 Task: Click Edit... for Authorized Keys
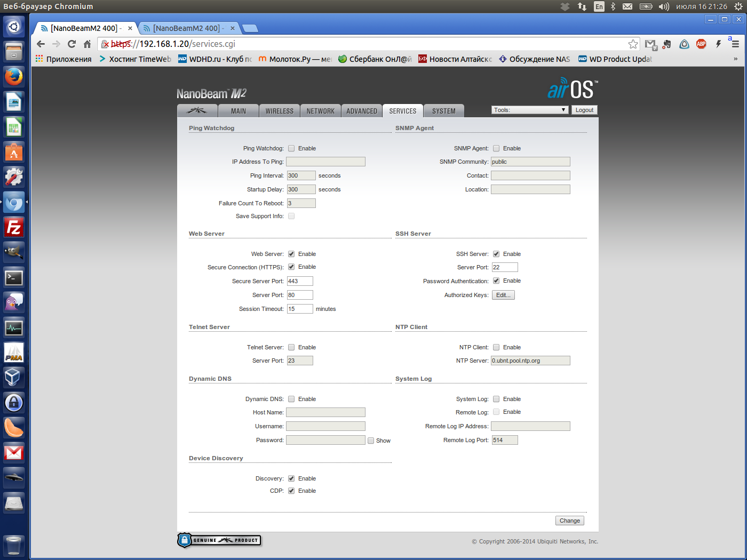[503, 295]
